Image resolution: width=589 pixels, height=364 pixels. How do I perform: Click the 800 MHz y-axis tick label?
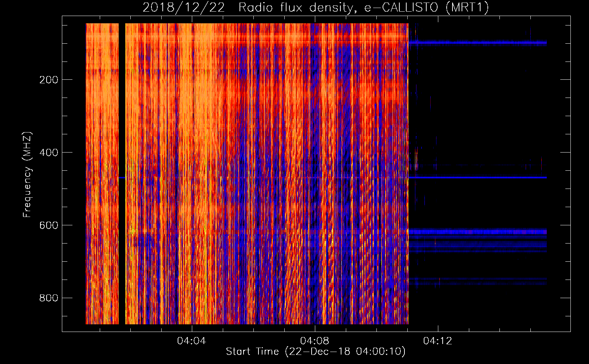click(48, 298)
